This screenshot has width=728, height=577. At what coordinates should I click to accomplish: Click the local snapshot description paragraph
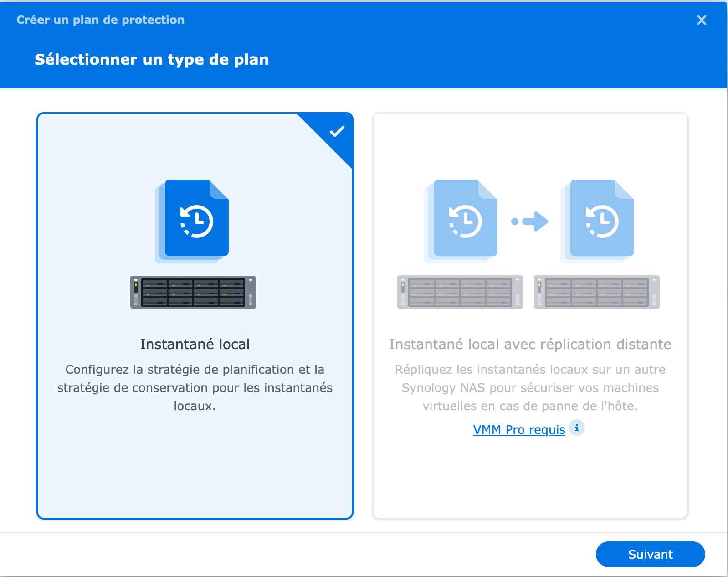click(195, 387)
